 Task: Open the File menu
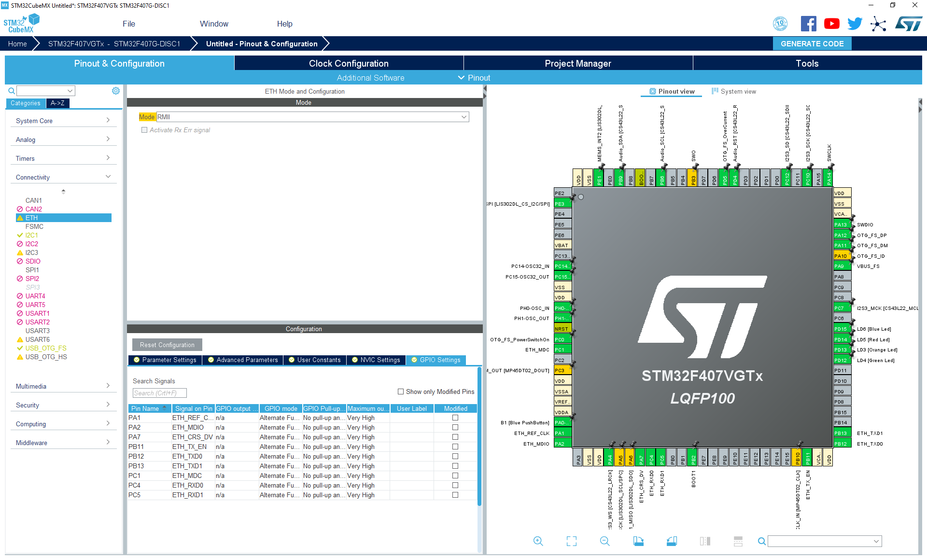pyautogui.click(x=129, y=24)
